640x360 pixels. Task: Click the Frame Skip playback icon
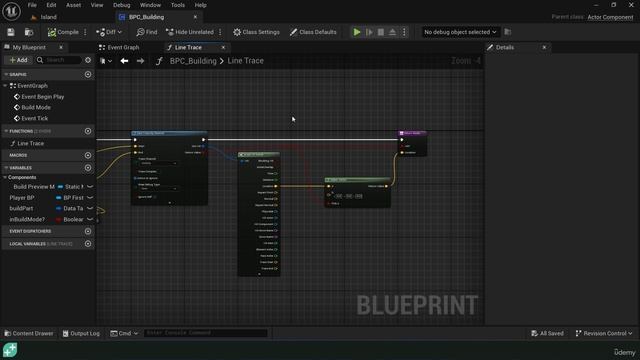pos(369,32)
